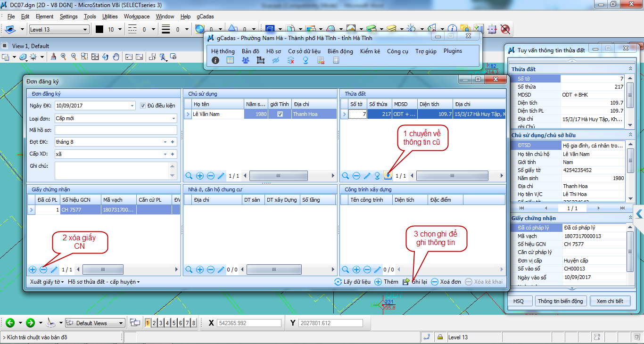Expand the Level 13 active level dropdown
644x344 pixels.
[x=85, y=30]
